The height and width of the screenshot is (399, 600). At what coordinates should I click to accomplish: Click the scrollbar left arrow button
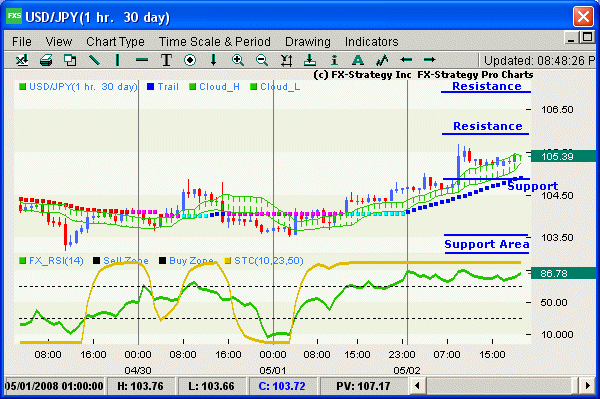click(x=417, y=386)
